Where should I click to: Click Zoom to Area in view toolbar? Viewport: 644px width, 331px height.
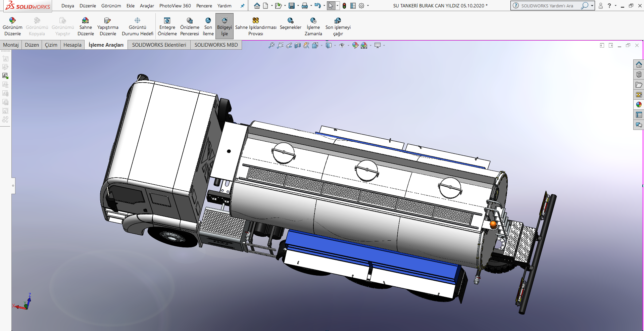click(280, 45)
